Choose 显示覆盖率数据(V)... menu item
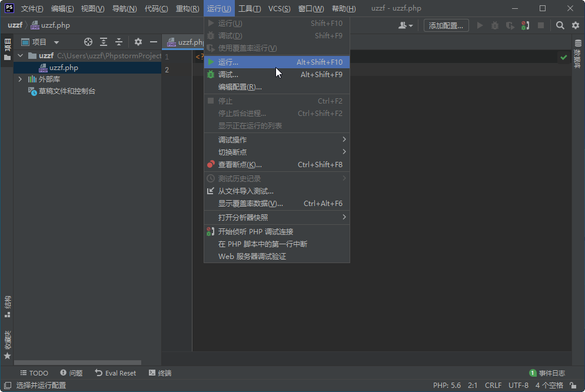This screenshot has width=585, height=392. point(277,203)
